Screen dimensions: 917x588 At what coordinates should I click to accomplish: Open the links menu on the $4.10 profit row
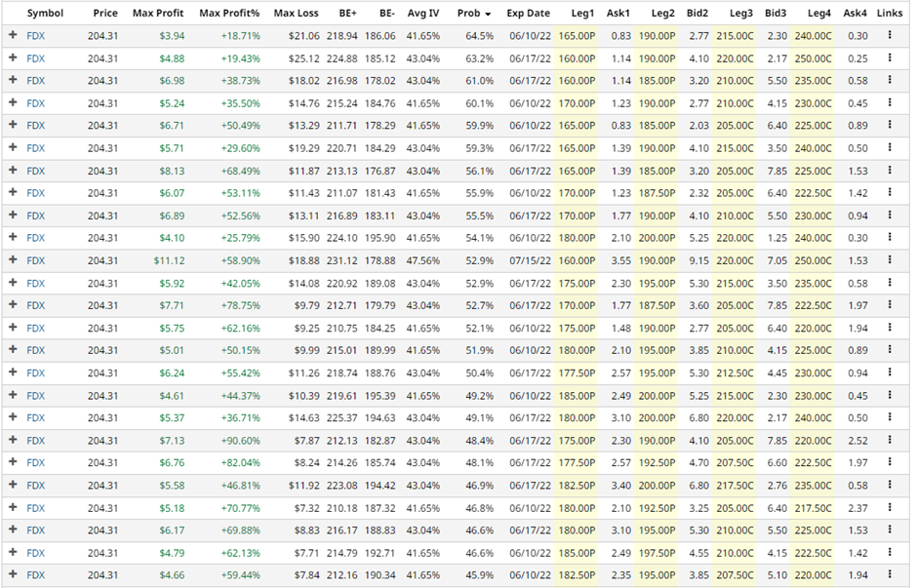pos(890,237)
